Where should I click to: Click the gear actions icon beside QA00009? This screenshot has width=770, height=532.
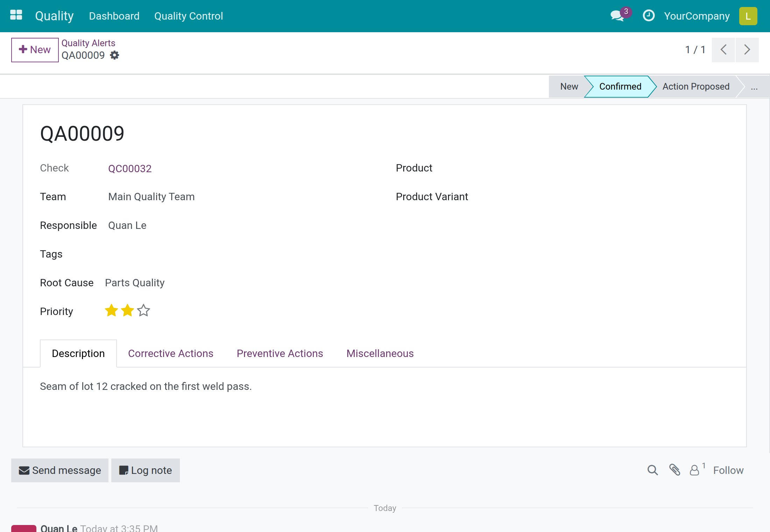114,55
